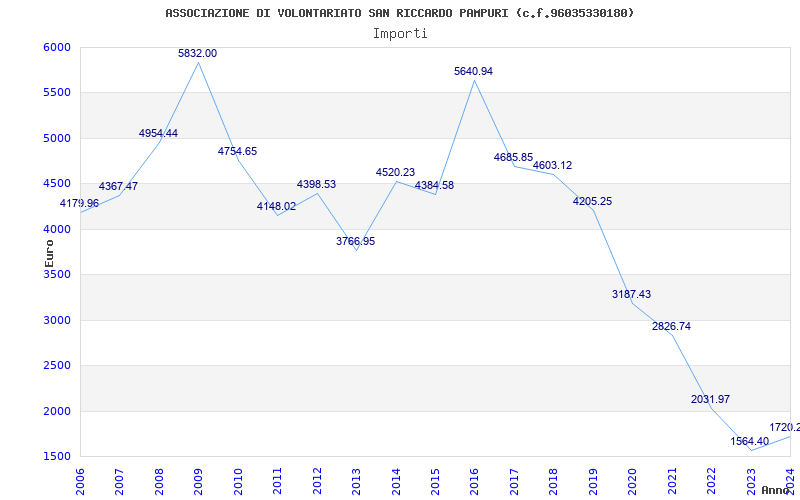Click the 2031.97 data label
Viewport: 800px width, 500px height.
coord(711,399)
